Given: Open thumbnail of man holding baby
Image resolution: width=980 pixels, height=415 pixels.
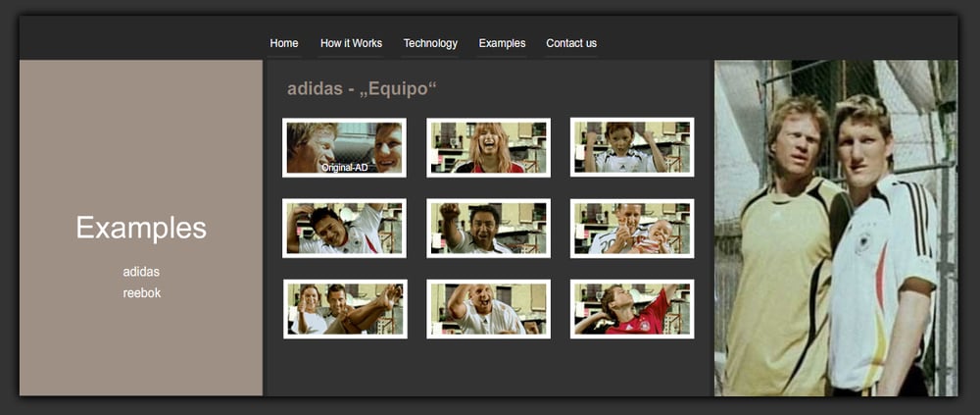Looking at the screenshot, I should (632, 229).
